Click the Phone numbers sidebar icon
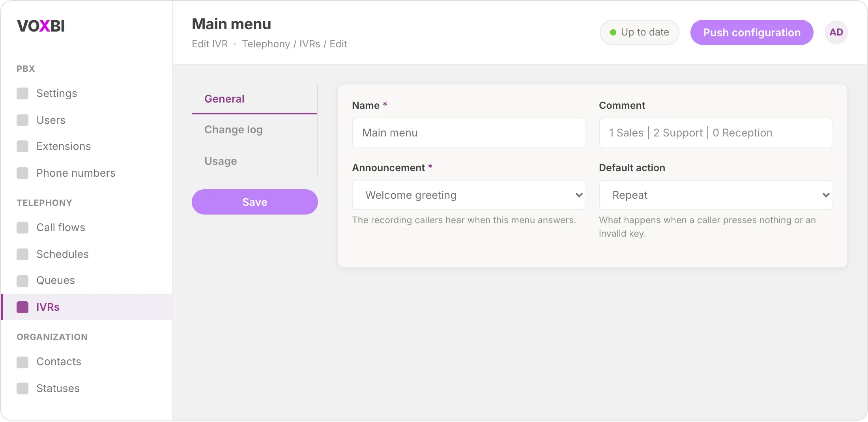868x422 pixels. 22,173
